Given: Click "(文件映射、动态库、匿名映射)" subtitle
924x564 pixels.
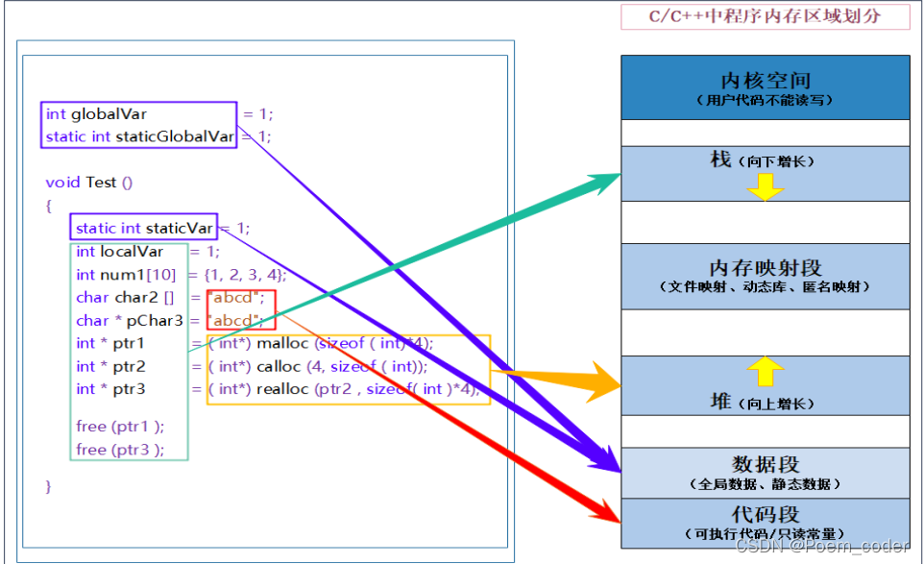Looking at the screenshot, I should coord(765,287).
